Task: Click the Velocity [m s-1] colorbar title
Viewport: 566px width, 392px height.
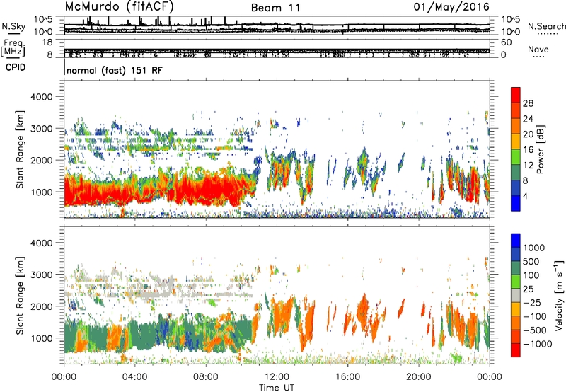Action: (x=559, y=296)
